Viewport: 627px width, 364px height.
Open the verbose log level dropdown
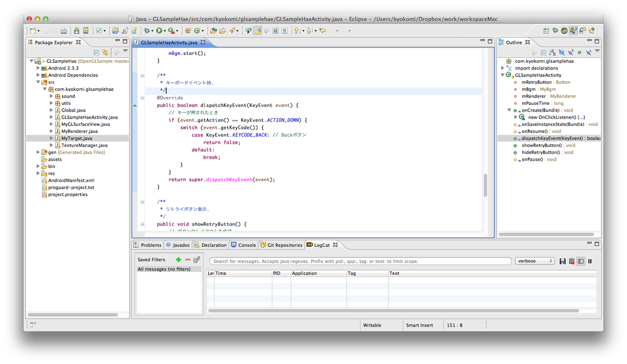point(534,261)
